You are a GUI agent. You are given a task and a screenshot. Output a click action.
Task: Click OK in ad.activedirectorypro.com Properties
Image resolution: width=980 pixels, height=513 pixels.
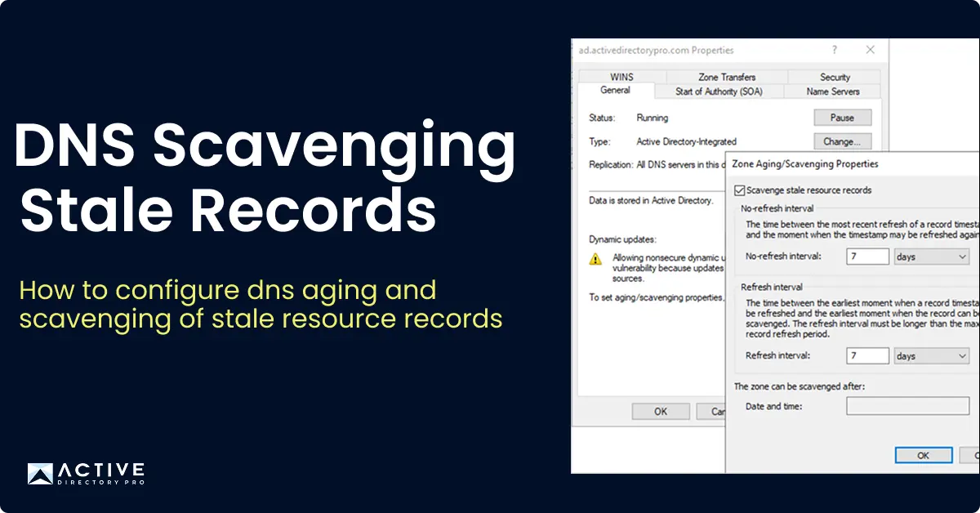tap(661, 412)
